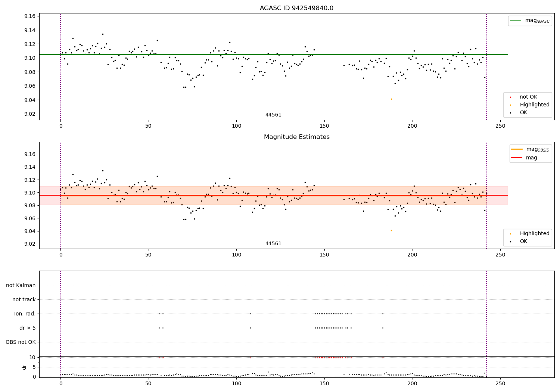Click the 5 tick on the dr axis
The height and width of the screenshot is (392, 560).
tap(34, 367)
